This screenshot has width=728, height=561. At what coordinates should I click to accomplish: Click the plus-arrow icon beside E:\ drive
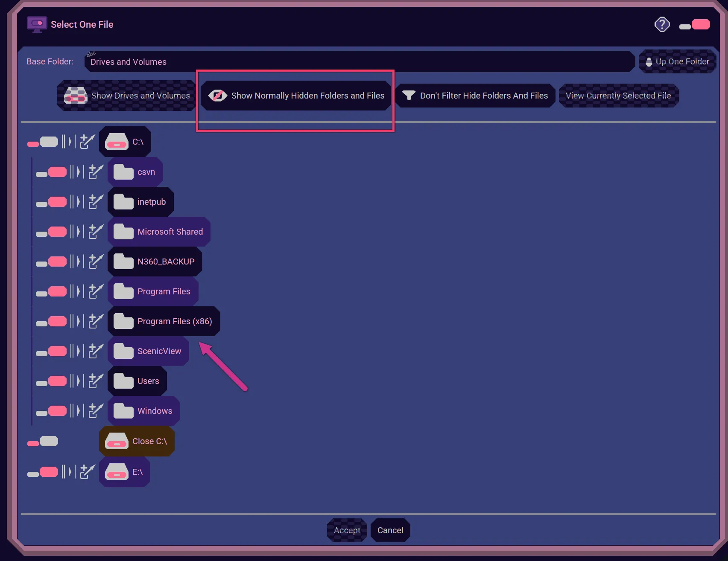(x=88, y=472)
